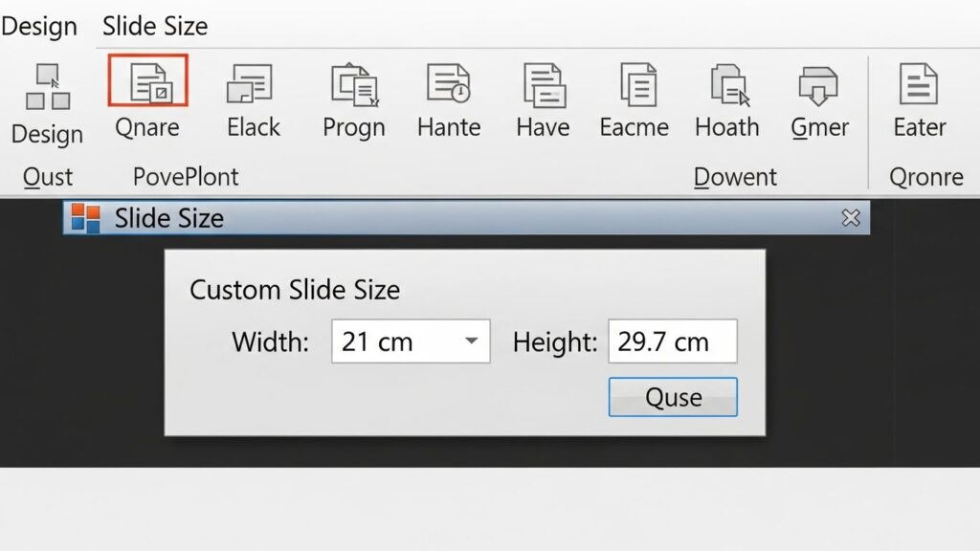Select the Hoath ribbon icon
The height and width of the screenshot is (551, 980).
[x=727, y=84]
